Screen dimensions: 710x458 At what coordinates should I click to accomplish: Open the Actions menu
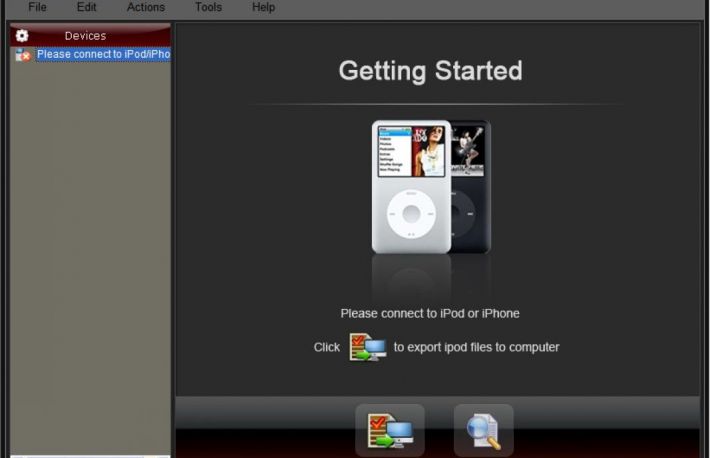point(146,7)
